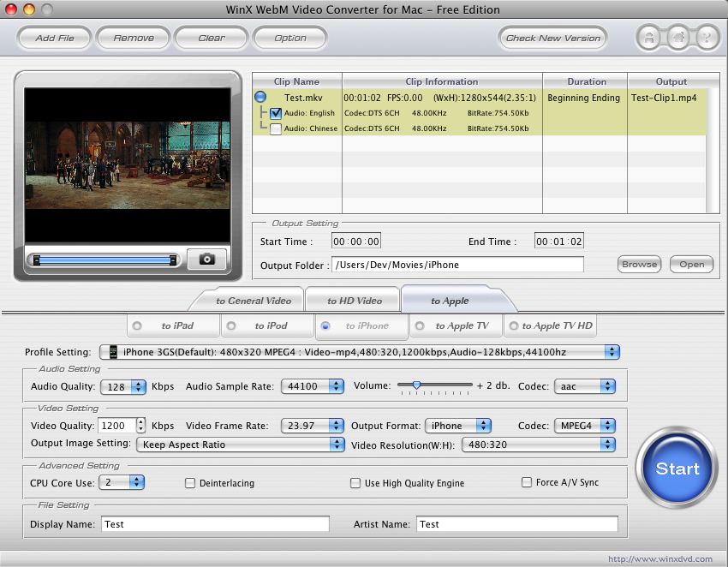This screenshot has height=567, width=728.
Task: Click the Start Time field
Action: (356, 242)
